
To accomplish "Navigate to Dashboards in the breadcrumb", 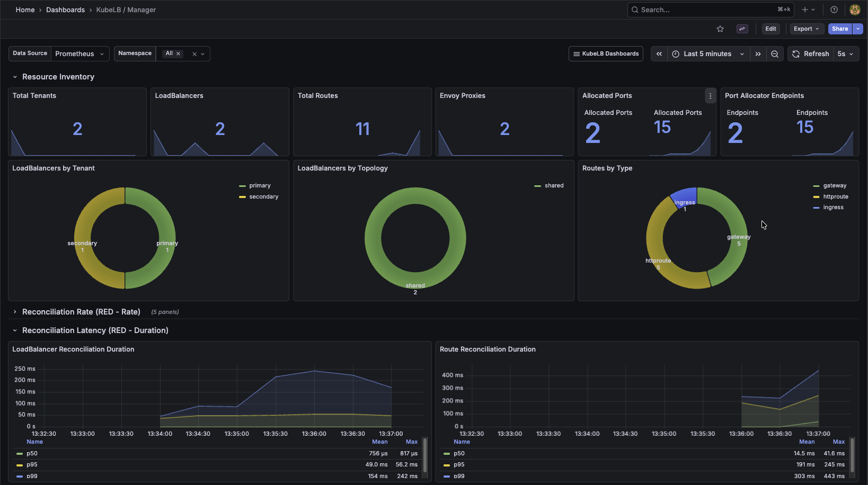I will click(x=65, y=10).
